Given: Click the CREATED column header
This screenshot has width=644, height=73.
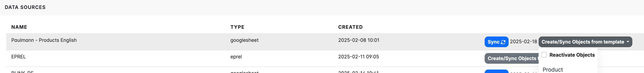Looking at the screenshot, I should coord(350,27).
